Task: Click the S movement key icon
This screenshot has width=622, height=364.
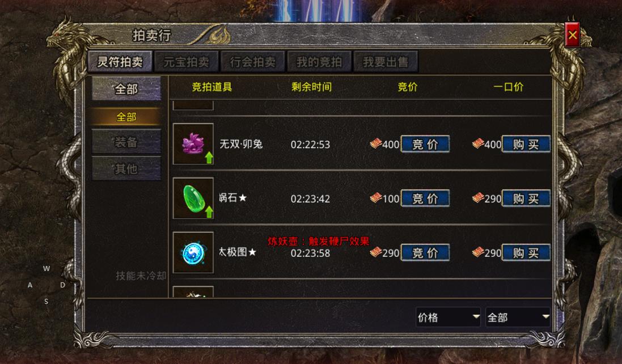Action: [46, 302]
